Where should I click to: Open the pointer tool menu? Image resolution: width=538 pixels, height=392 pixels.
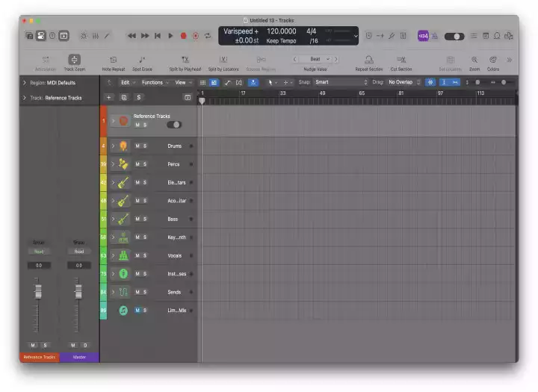pos(272,82)
